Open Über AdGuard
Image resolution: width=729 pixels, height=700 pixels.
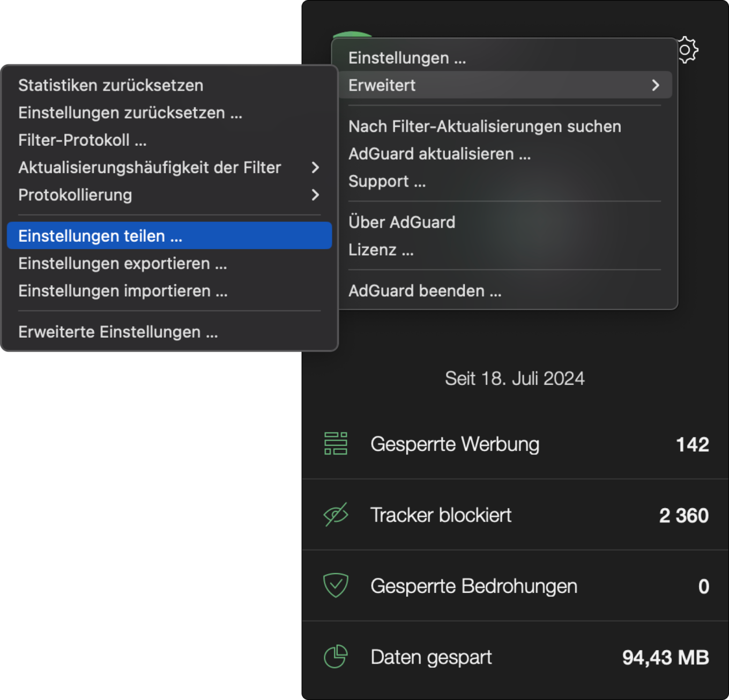tap(505, 222)
